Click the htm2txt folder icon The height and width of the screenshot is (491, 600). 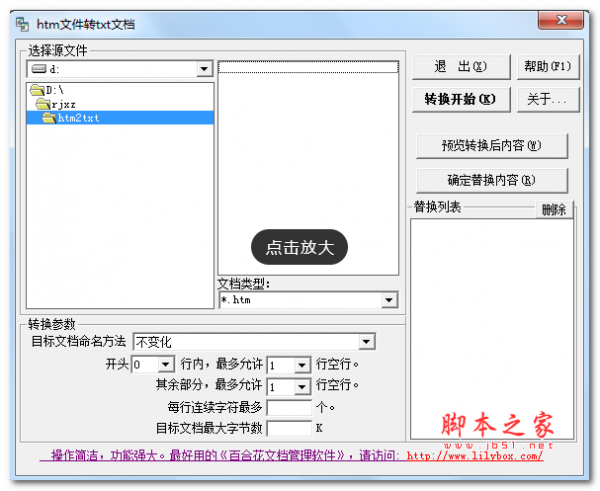(x=49, y=118)
